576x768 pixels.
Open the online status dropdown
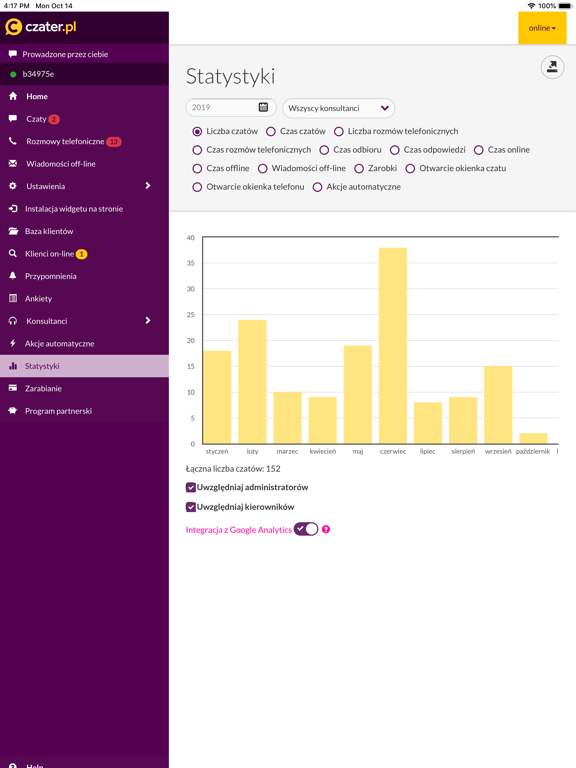pyautogui.click(x=542, y=28)
